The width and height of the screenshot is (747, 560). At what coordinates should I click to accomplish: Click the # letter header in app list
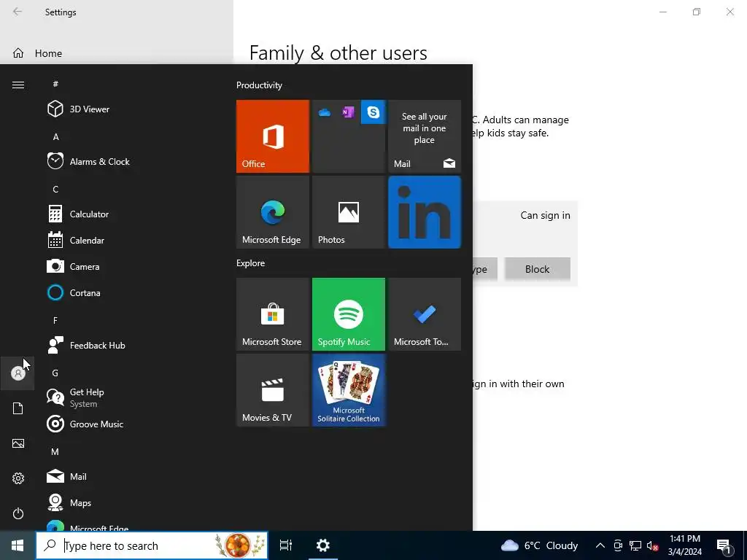click(55, 84)
